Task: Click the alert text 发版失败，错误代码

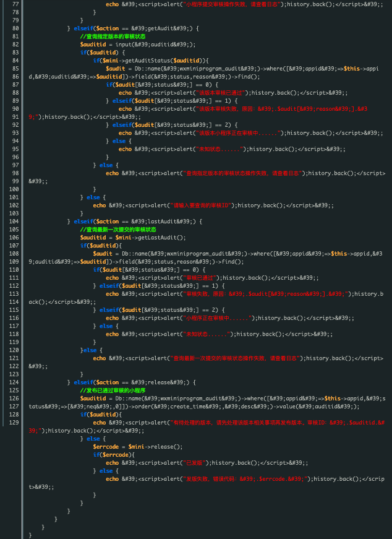Action: [x=212, y=479]
